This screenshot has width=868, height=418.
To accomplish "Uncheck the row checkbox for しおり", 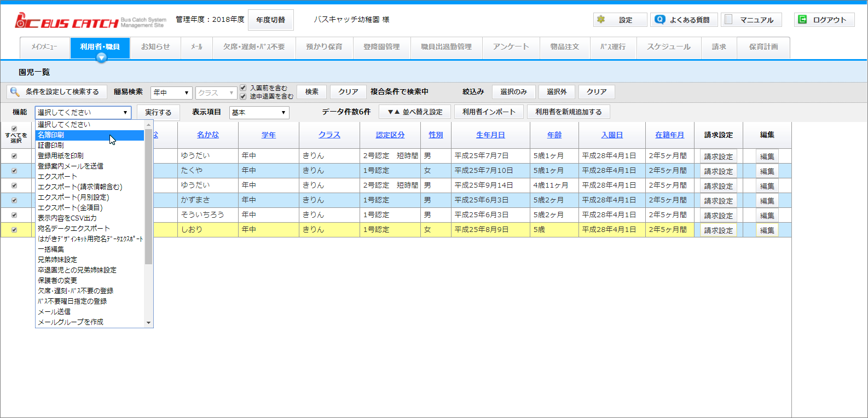I will [14, 230].
